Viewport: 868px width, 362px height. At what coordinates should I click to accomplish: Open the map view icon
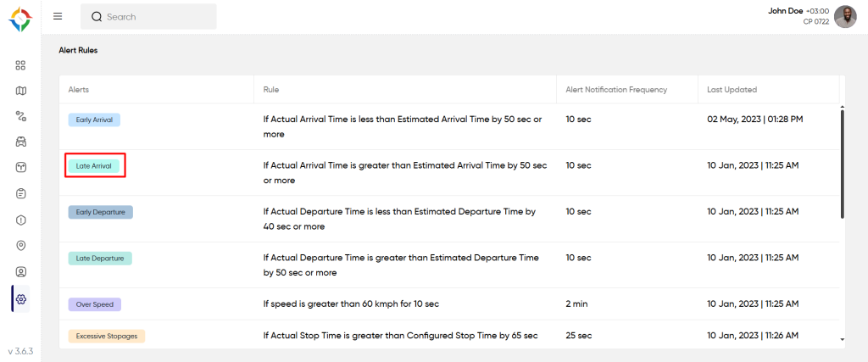click(21, 91)
